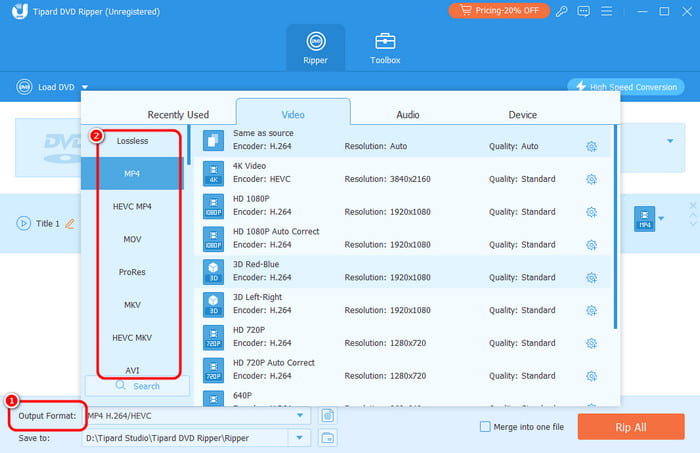Click the register key icon
This screenshot has width=700, height=453.
coord(561,11)
